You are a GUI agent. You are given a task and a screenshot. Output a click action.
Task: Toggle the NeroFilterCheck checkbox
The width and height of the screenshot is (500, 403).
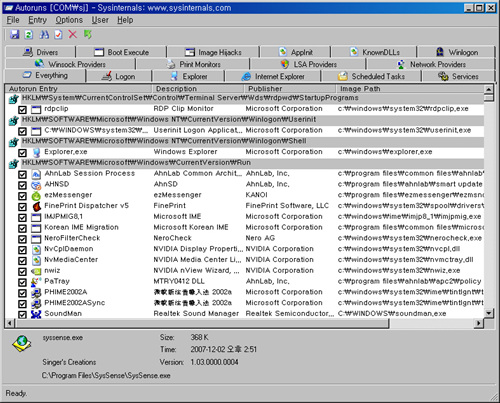[x=22, y=239]
